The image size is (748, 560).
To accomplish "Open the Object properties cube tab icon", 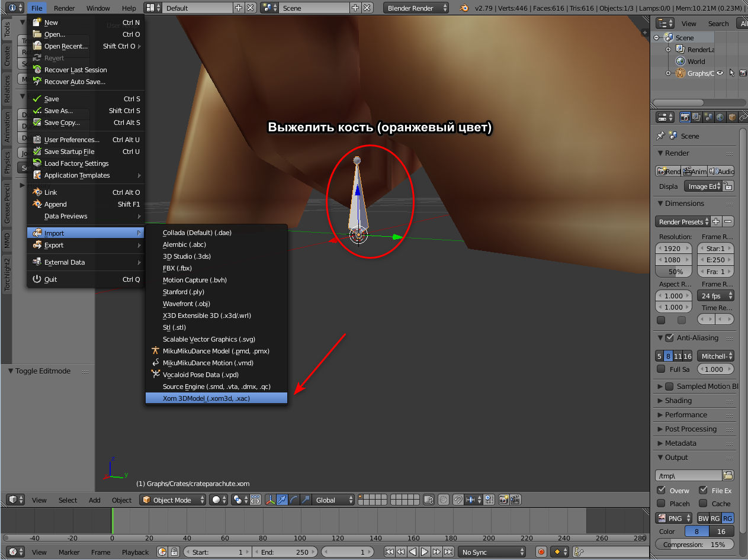I will click(x=731, y=117).
